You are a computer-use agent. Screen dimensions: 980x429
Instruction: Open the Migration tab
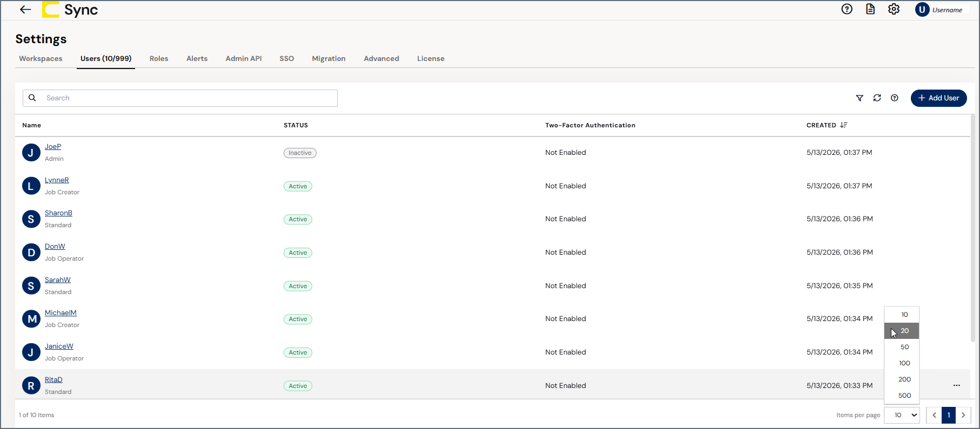click(x=328, y=58)
